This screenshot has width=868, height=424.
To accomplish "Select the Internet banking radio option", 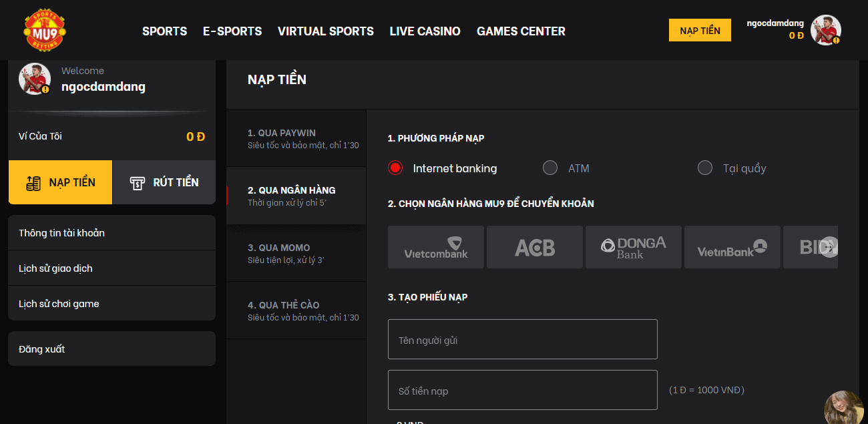I will 395,168.
